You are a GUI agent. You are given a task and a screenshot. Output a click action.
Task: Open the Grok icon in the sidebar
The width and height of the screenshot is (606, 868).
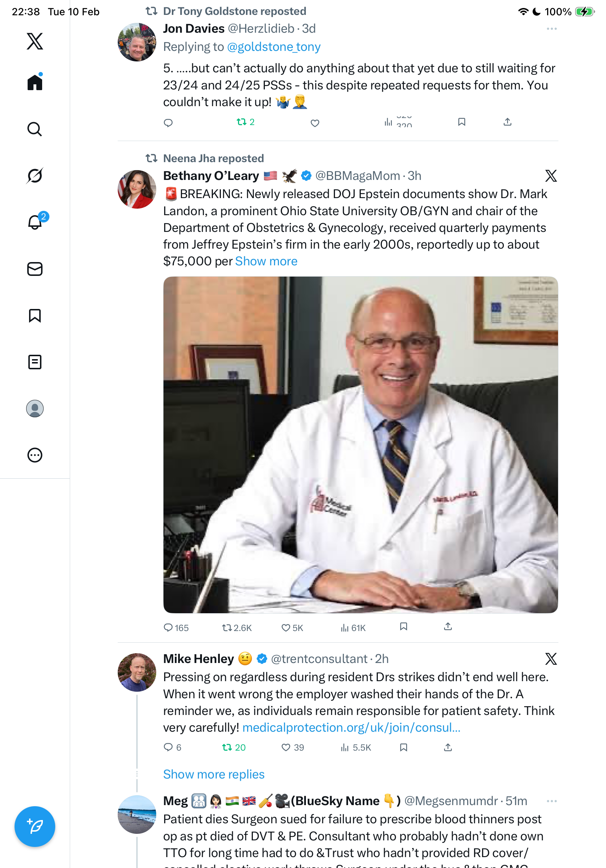click(x=35, y=176)
